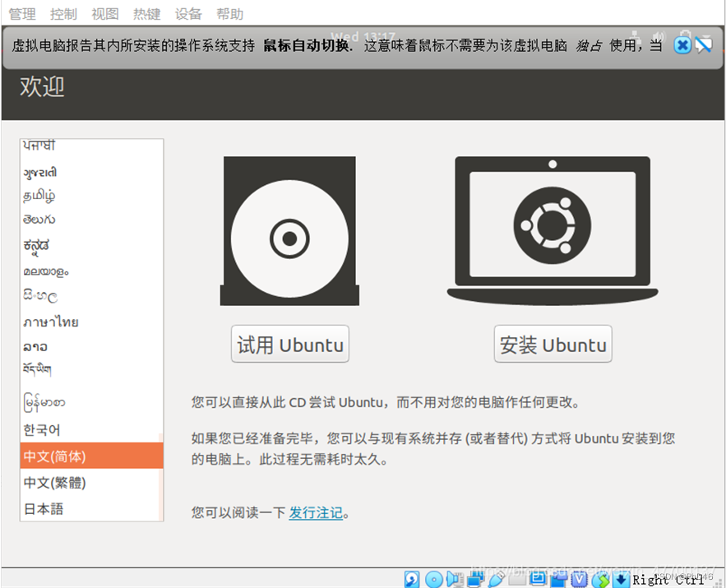Image resolution: width=726 pixels, height=588 pixels.
Task: Click the don't-show-again notification icon
Action: [x=703, y=45]
